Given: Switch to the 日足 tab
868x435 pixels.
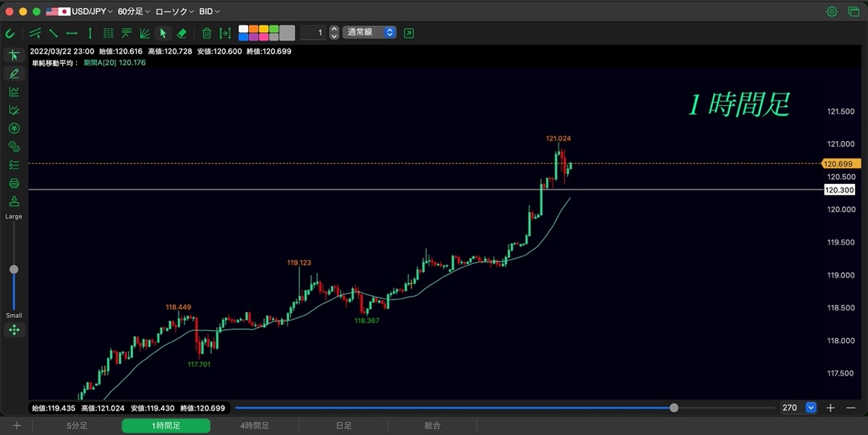Looking at the screenshot, I should (344, 426).
